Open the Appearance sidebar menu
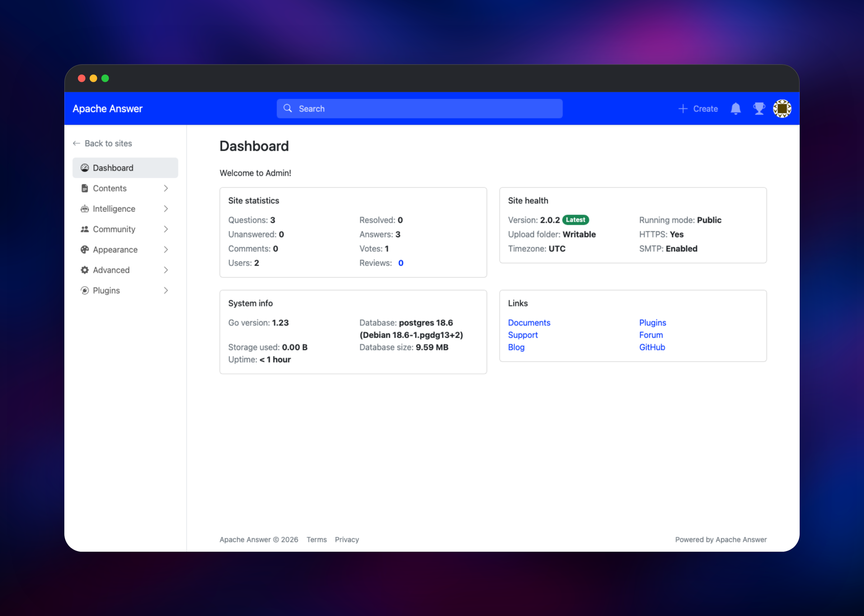This screenshot has width=864, height=616. coord(125,250)
